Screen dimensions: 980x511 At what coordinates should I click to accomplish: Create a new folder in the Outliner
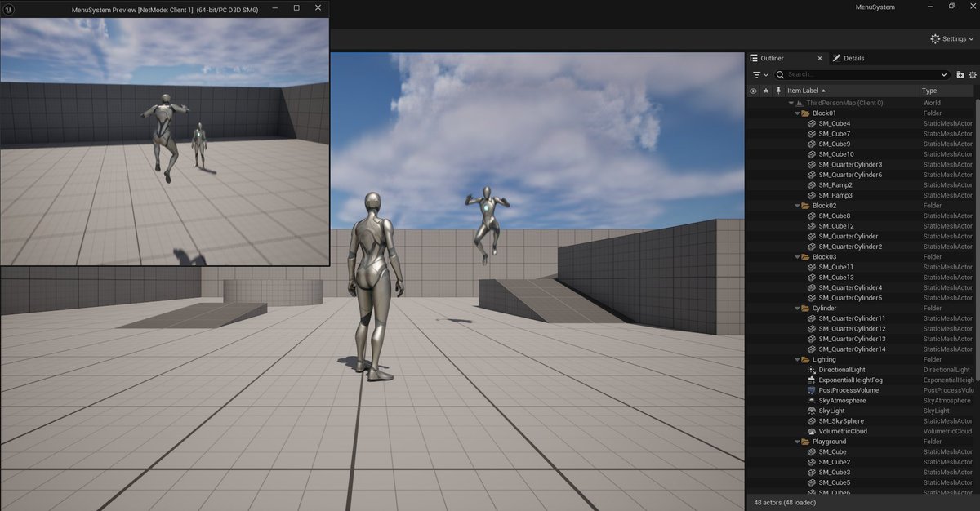click(960, 74)
